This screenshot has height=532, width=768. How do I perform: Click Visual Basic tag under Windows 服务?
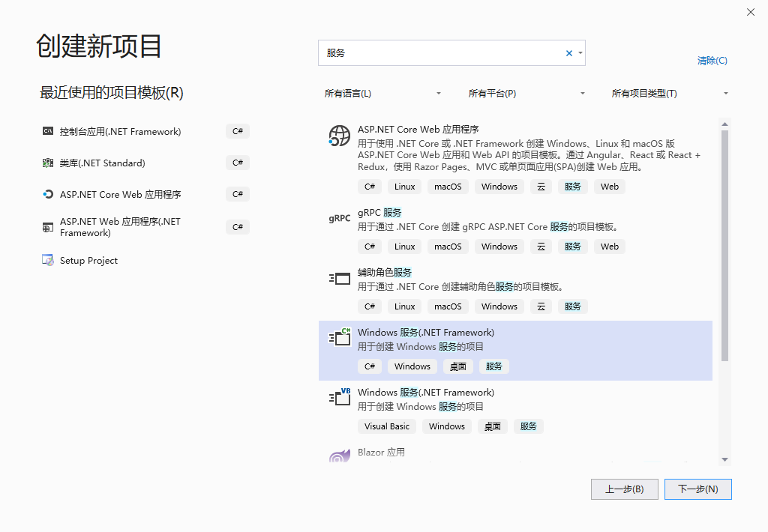click(x=386, y=426)
